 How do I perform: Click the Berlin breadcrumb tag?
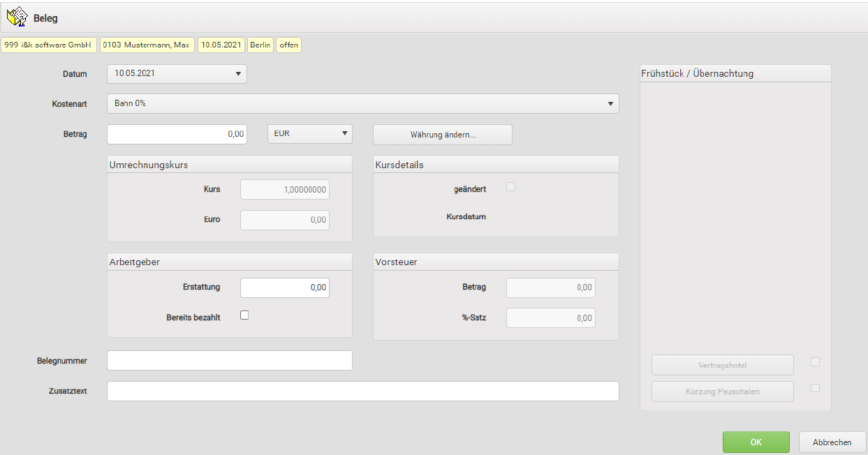(260, 45)
